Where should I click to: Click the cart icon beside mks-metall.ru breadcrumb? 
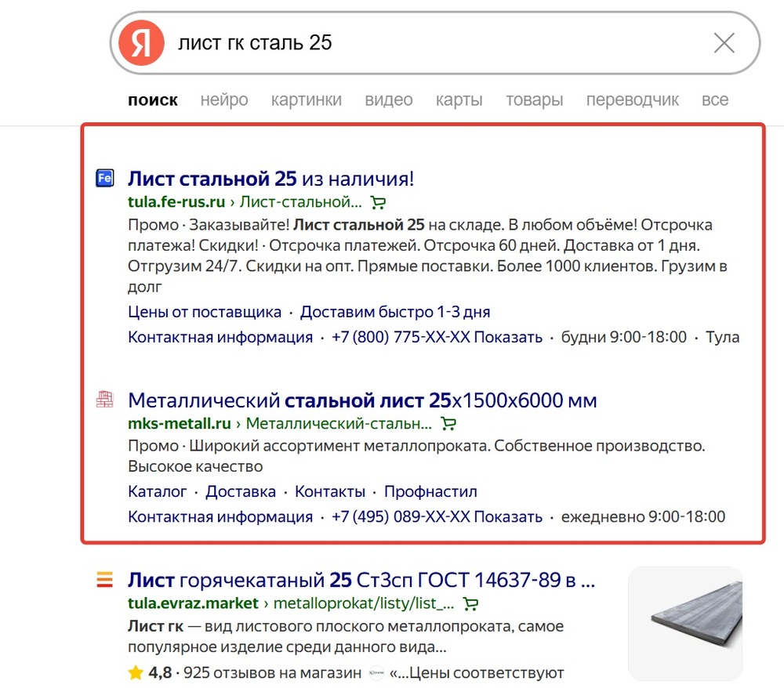pos(448,424)
